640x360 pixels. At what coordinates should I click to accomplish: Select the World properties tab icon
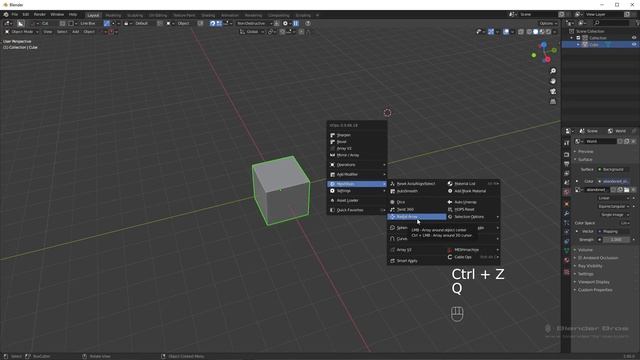click(x=567, y=192)
